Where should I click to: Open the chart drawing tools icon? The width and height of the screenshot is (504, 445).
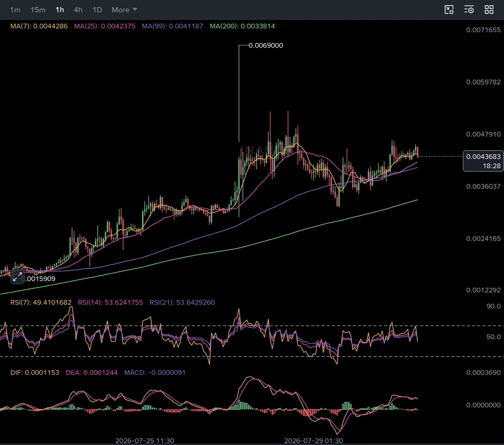449,10
